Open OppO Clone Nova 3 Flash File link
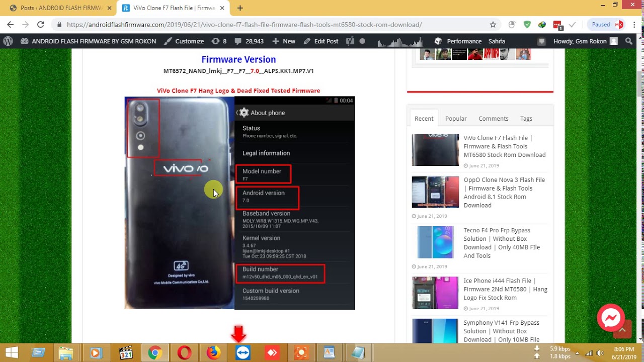Screen dimensions: 644x362 click(x=504, y=193)
